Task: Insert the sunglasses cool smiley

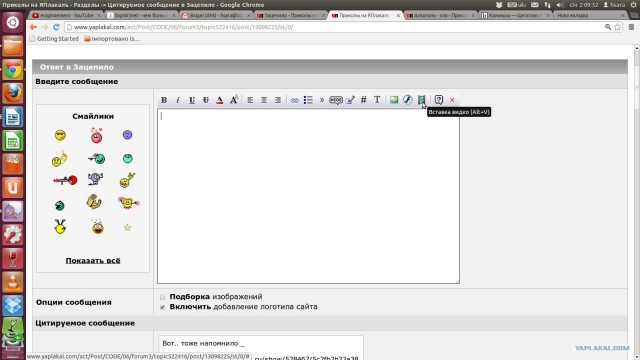Action: click(x=60, y=135)
